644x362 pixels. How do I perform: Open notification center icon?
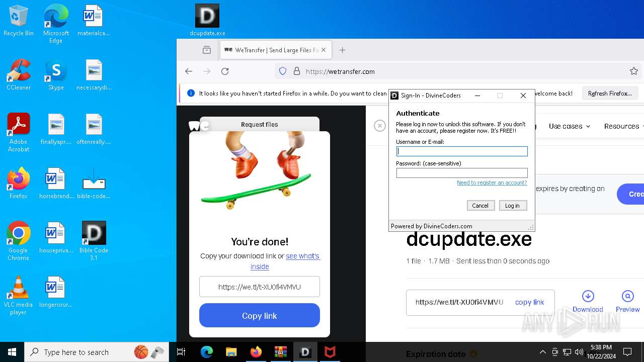[627, 352]
